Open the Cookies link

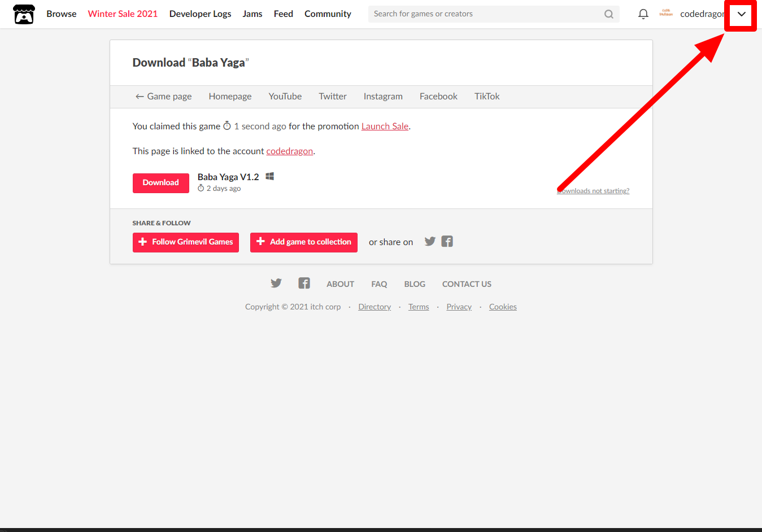point(503,307)
